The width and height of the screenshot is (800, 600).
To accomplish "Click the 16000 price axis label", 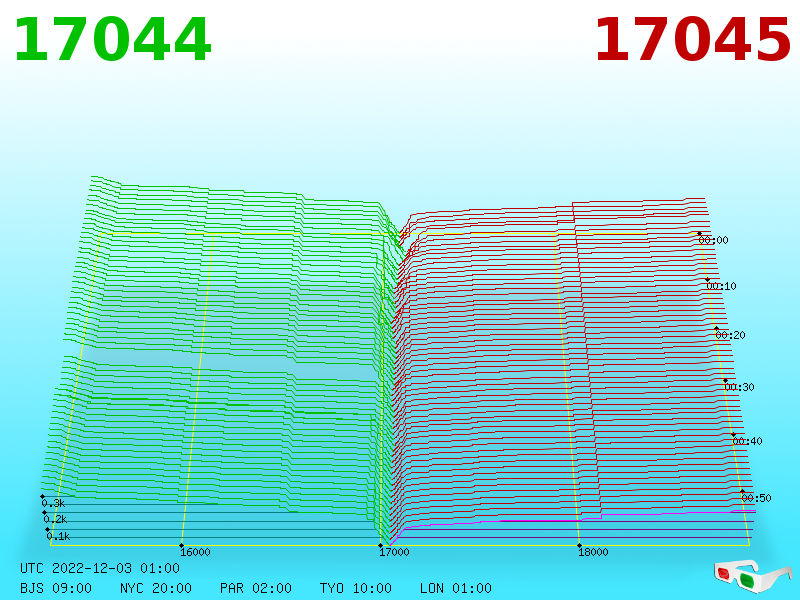I will [x=195, y=552].
